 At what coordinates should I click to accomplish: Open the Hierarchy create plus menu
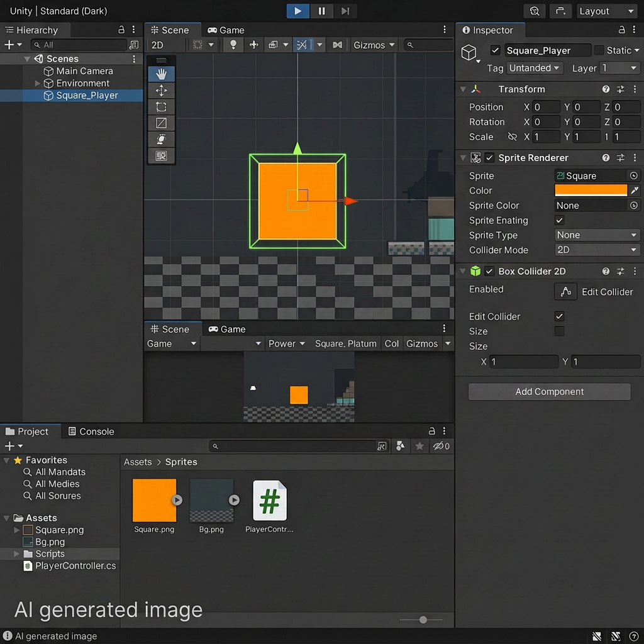(x=13, y=45)
